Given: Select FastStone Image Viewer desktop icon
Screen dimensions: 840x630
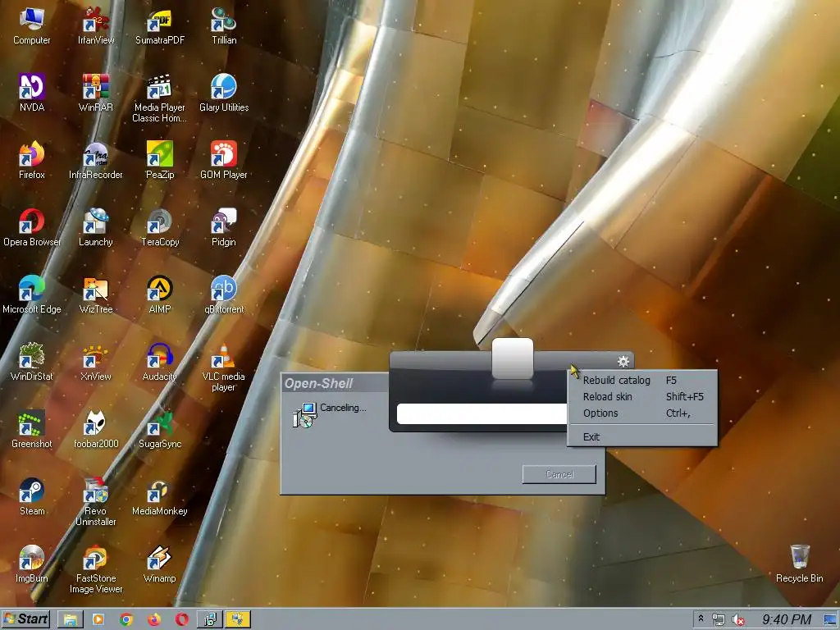Looking at the screenshot, I should click(x=96, y=569).
